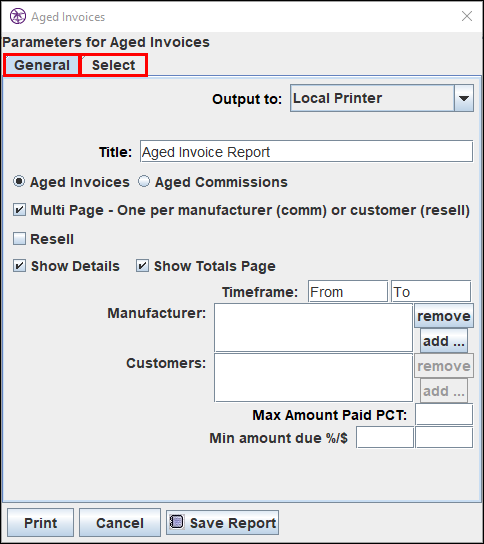Click the Max Amount Paid PCT field
The width and height of the screenshot is (484, 544).
pyautogui.click(x=444, y=414)
